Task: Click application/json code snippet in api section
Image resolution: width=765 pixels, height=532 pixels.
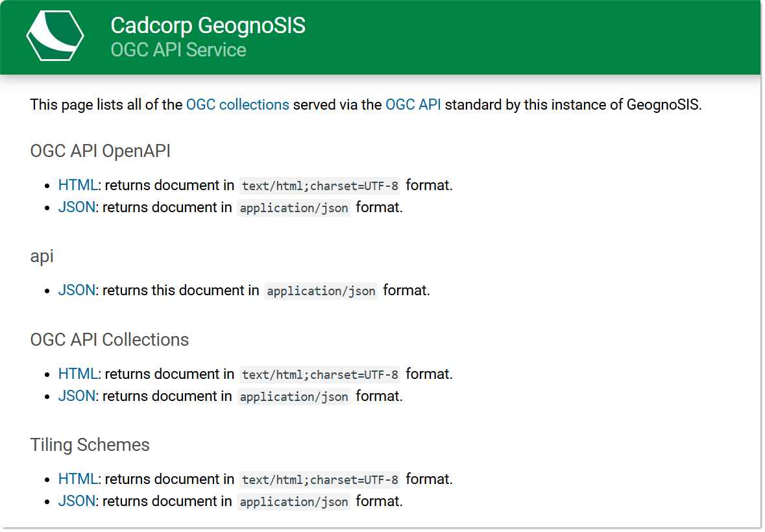Action: coord(321,291)
